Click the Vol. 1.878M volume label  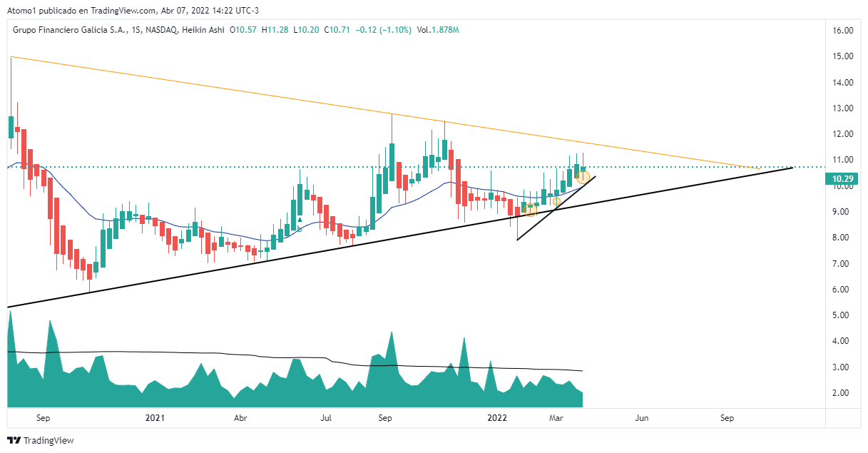click(436, 30)
